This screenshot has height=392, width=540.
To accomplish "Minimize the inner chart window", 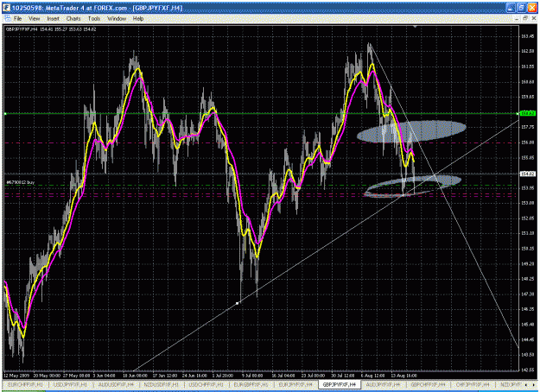I will click(x=517, y=19).
